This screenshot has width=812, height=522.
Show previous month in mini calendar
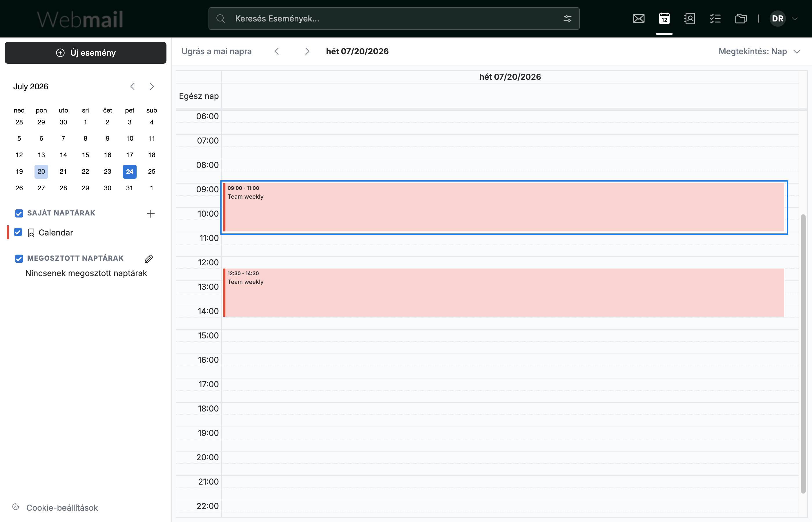pos(133,86)
